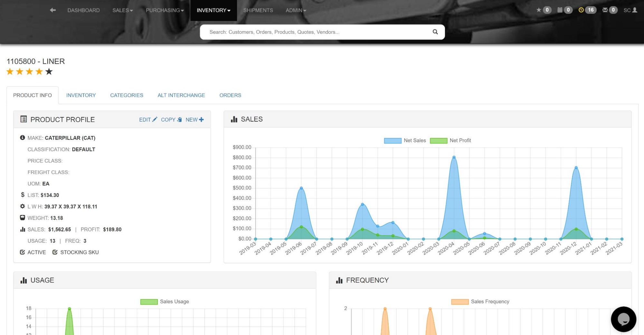Switch to the ORDERS tab
This screenshot has width=644, height=335.
[x=230, y=95]
